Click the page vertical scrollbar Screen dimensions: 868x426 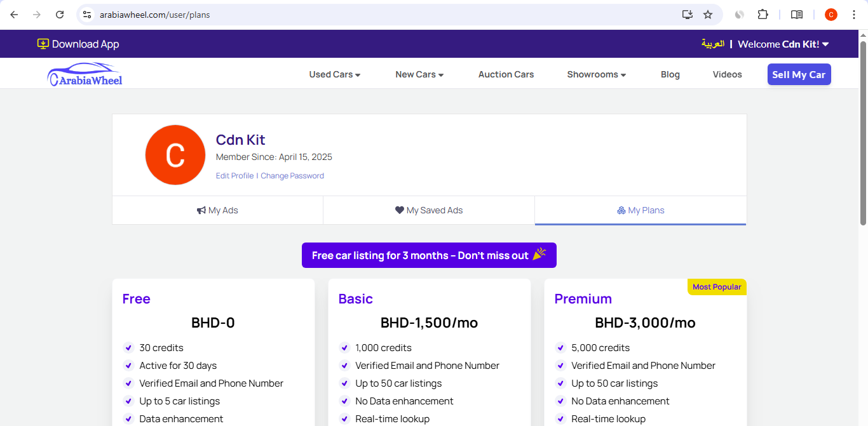click(863, 133)
